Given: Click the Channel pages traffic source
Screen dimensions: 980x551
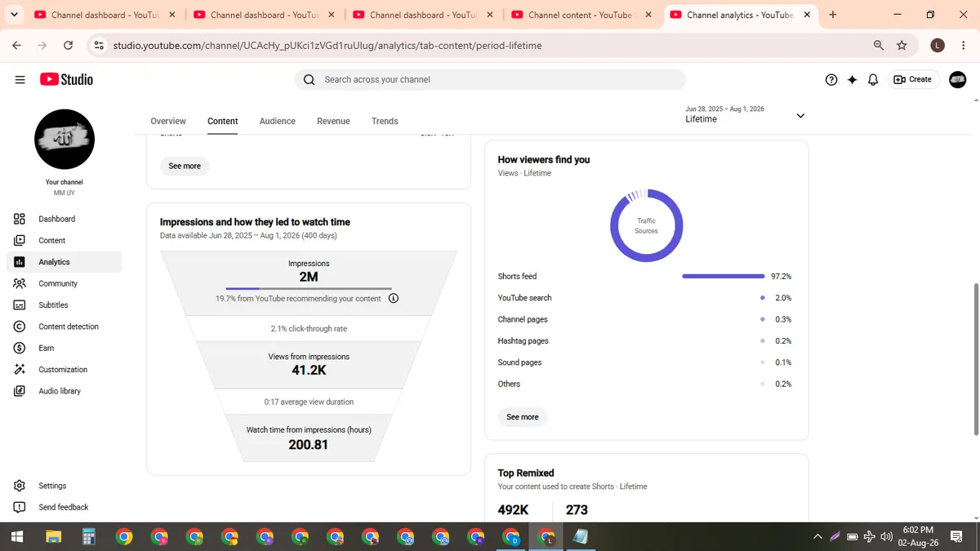Looking at the screenshot, I should click(x=523, y=319).
